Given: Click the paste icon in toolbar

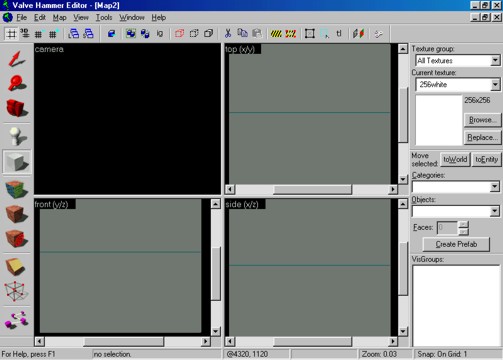Looking at the screenshot, I should click(257, 34).
